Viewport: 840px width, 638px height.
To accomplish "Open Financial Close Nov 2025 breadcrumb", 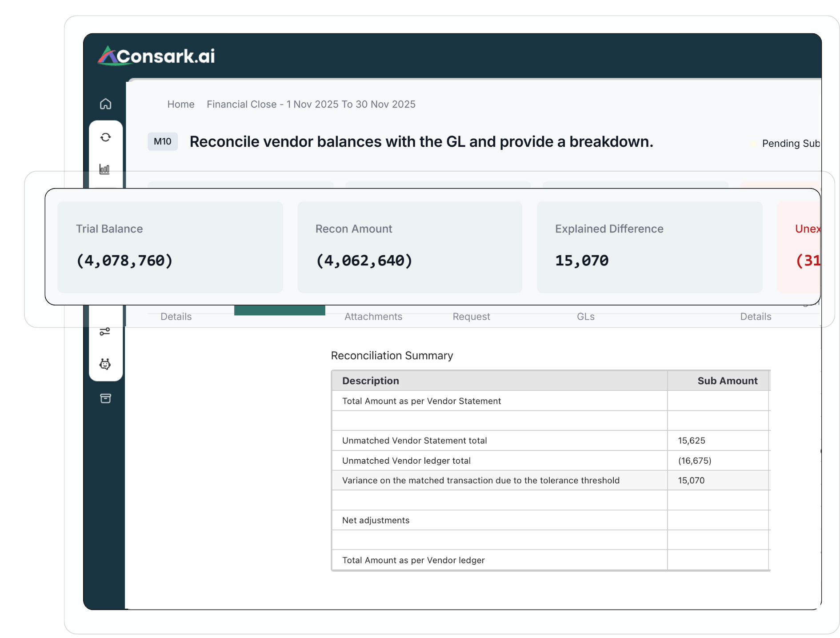I will click(311, 104).
